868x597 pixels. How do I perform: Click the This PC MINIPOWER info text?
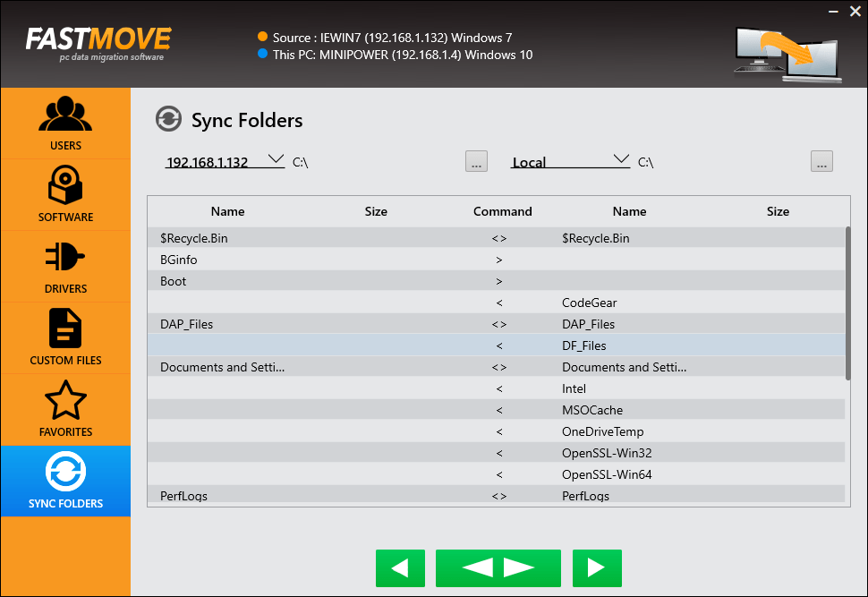403,55
